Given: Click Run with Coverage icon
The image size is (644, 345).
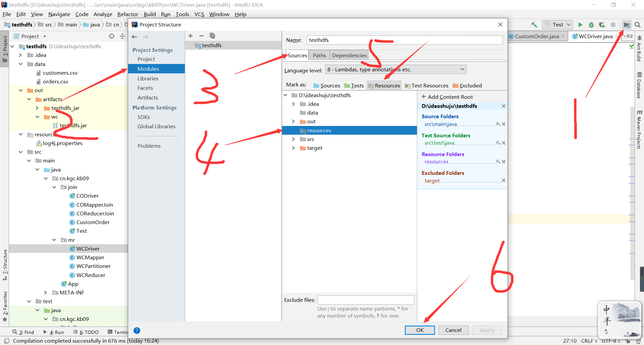Looking at the screenshot, I should [x=602, y=25].
